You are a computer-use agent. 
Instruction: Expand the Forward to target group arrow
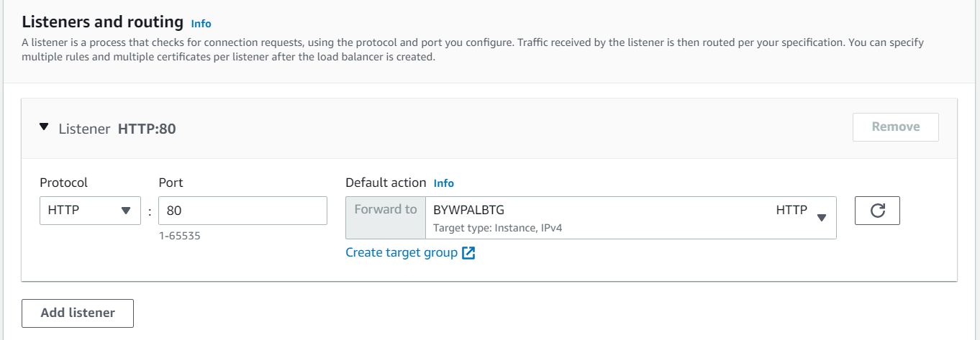click(822, 218)
